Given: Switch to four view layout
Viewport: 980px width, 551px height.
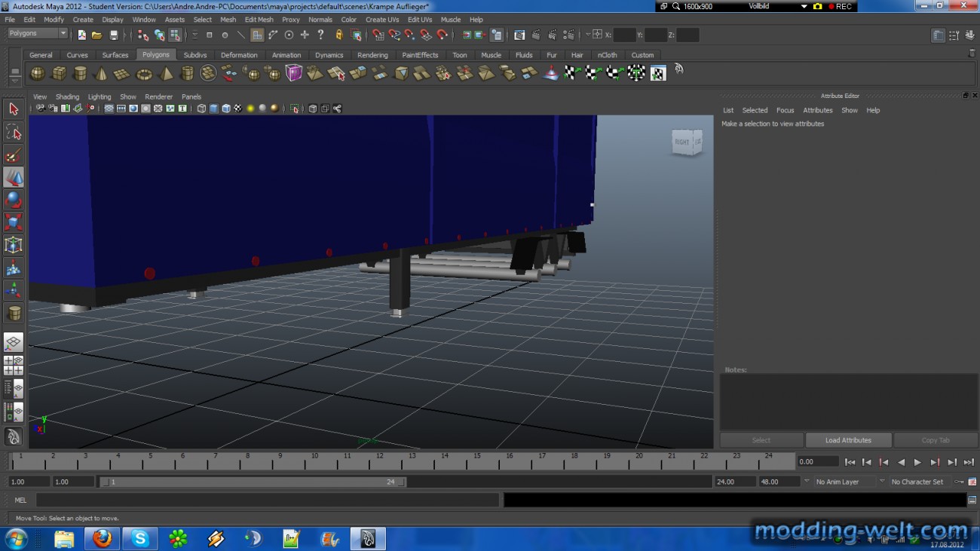Looking at the screenshot, I should pos(14,366).
